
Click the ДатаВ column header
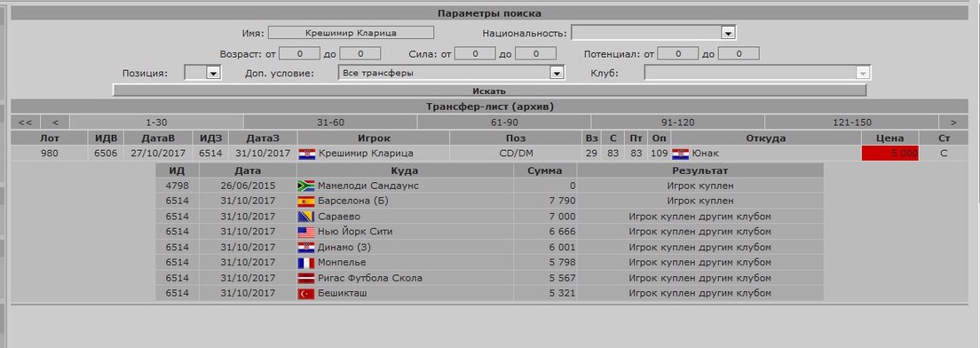pos(159,138)
